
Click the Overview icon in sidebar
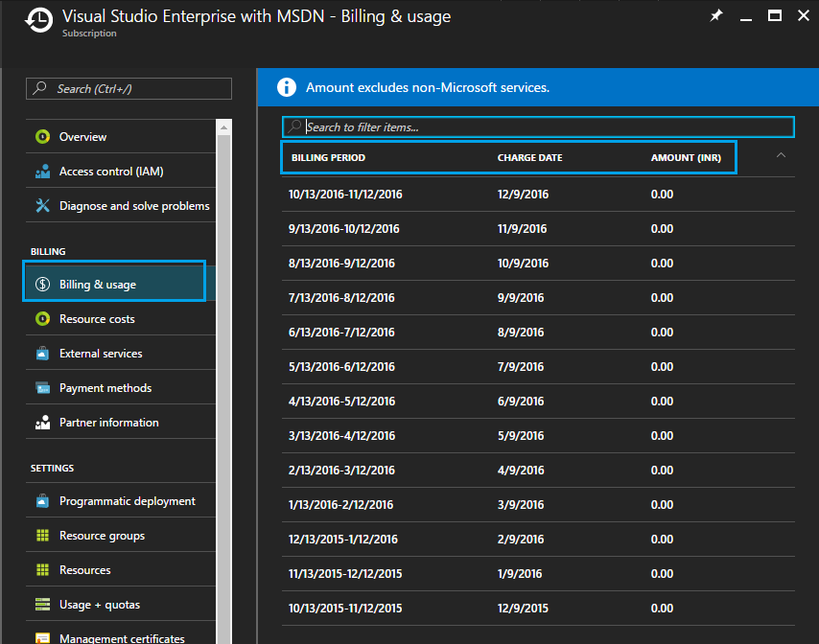(x=42, y=137)
